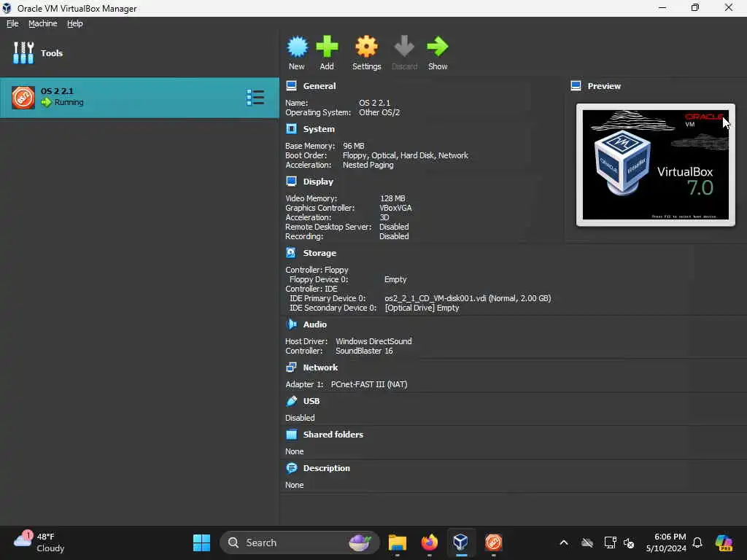
Task: Click the taskbar Search box
Action: pos(299,542)
